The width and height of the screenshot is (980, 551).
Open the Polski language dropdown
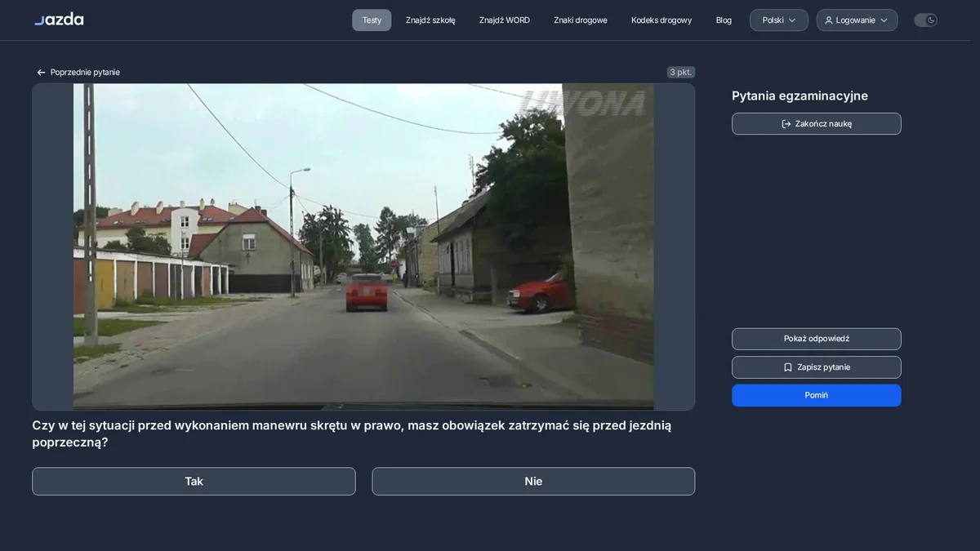tap(779, 20)
